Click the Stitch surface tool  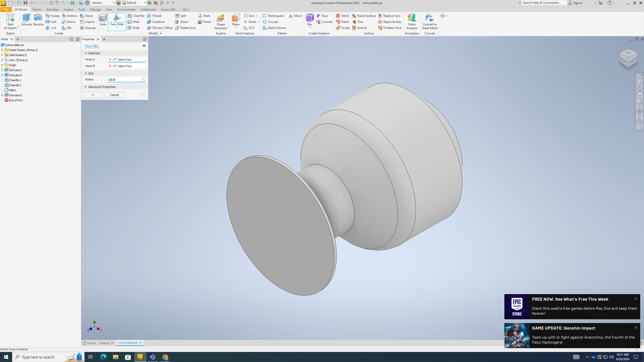coord(343,16)
